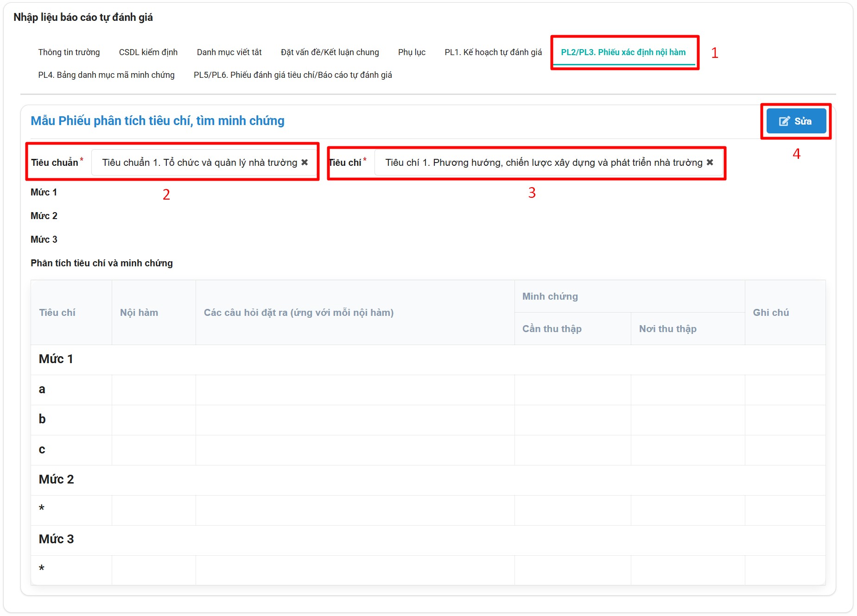Go to Danh mục viết tắt tab
This screenshot has height=616, width=857.
coord(229,52)
